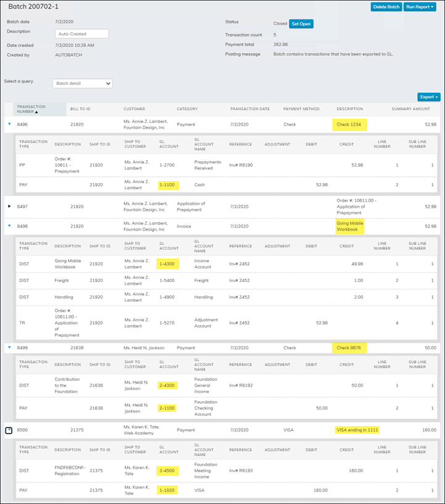Collapse transaction 8496 payment details
This screenshot has height=504, width=445.
click(x=9, y=124)
